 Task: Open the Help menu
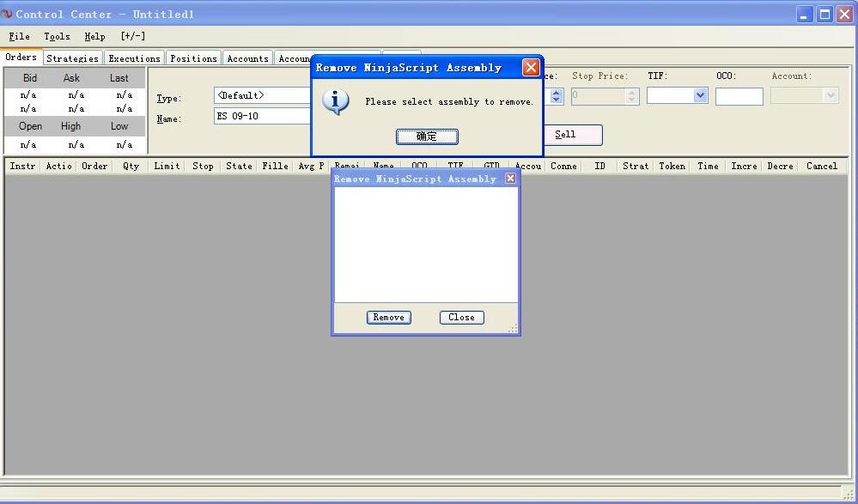point(94,36)
